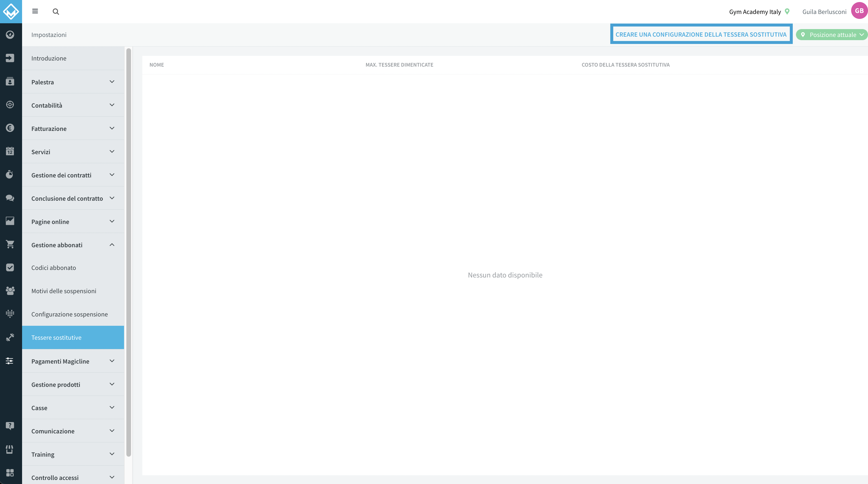This screenshot has height=484, width=868.
Task: Open the calendar icon in the sidebar
Action: point(10,151)
